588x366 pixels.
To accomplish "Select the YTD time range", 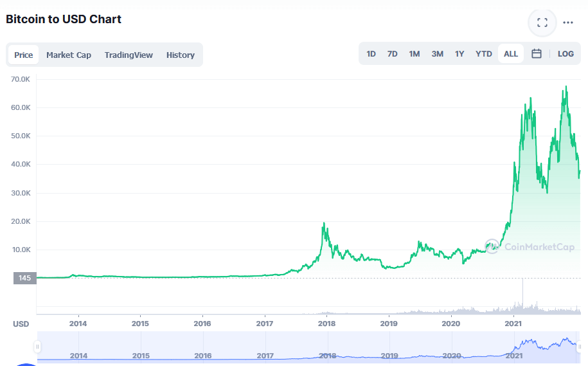I will pos(484,54).
